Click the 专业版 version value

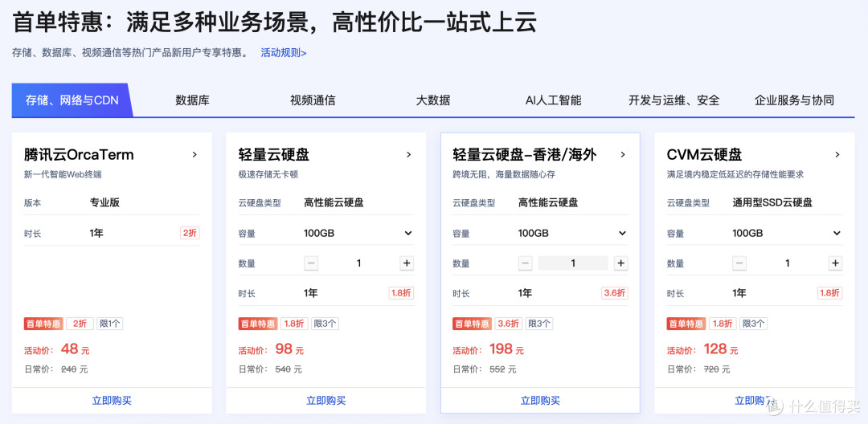(104, 202)
